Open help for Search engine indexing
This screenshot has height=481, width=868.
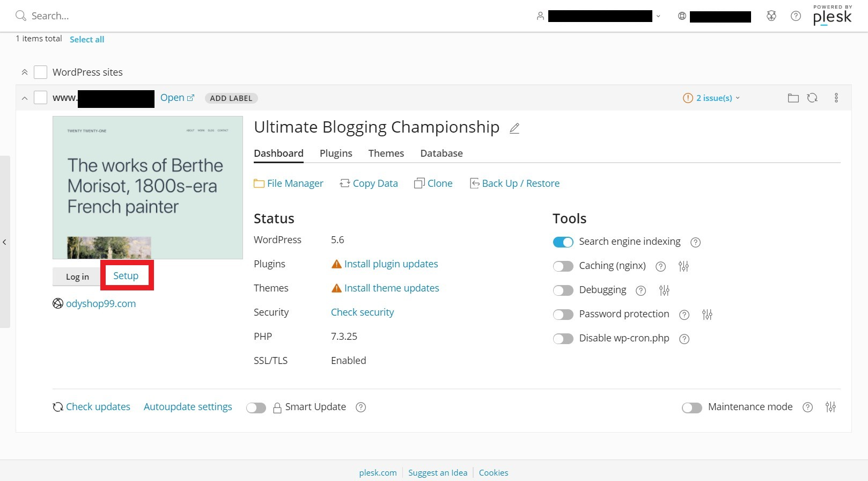click(x=695, y=242)
